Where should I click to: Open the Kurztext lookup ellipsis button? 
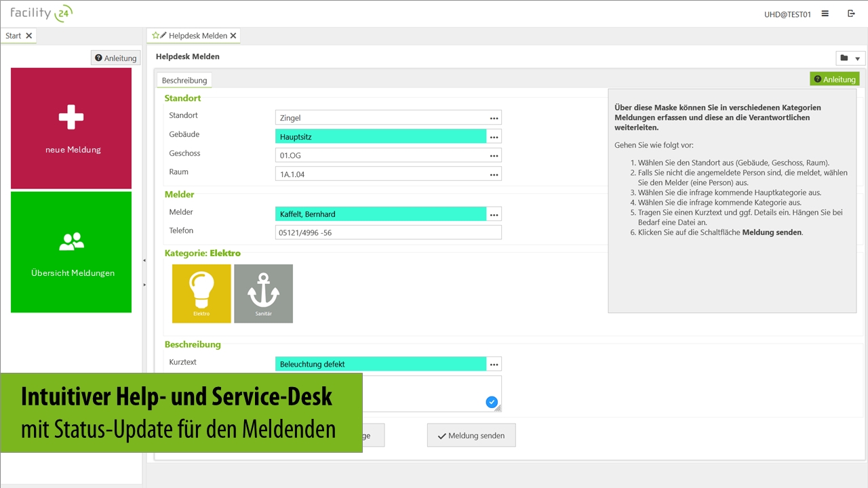tap(494, 364)
